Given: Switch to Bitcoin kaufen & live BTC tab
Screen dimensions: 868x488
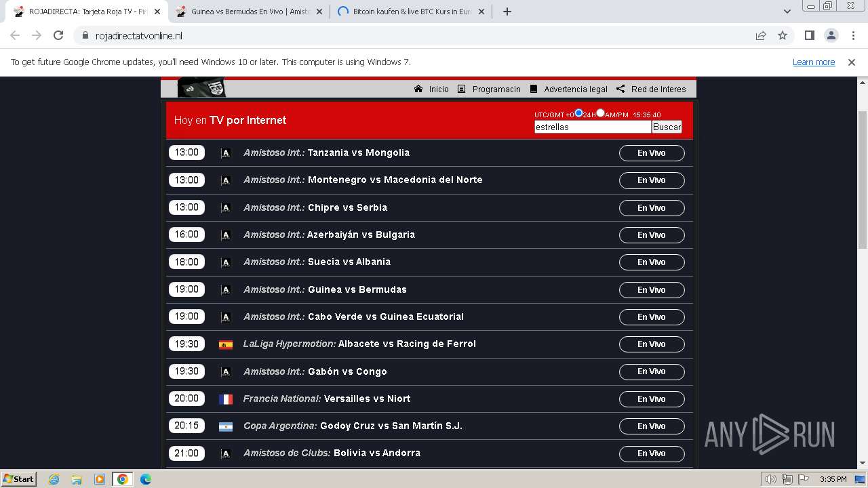Looking at the screenshot, I should click(x=412, y=12).
